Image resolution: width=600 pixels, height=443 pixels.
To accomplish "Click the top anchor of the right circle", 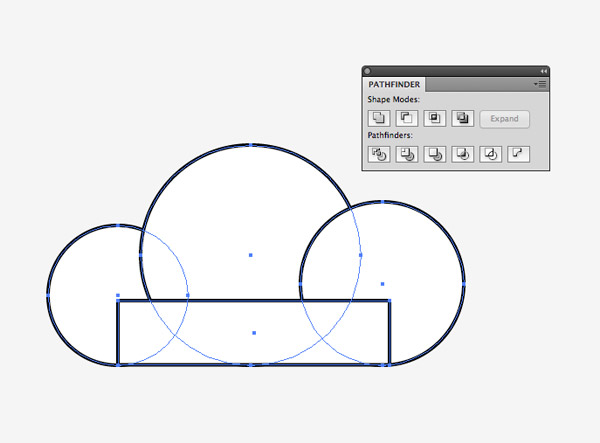I will coord(382,202).
